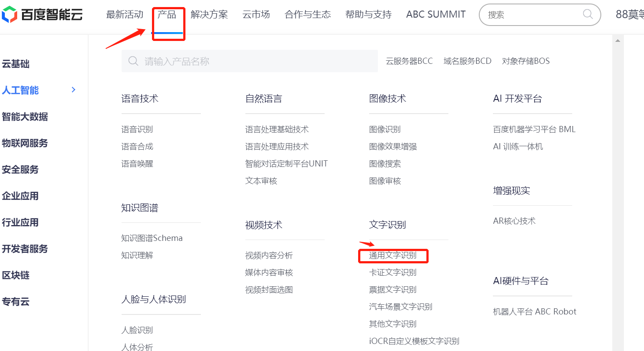This screenshot has height=351, width=644.
Task: Click the 文字识别 category heading
Action: click(388, 225)
